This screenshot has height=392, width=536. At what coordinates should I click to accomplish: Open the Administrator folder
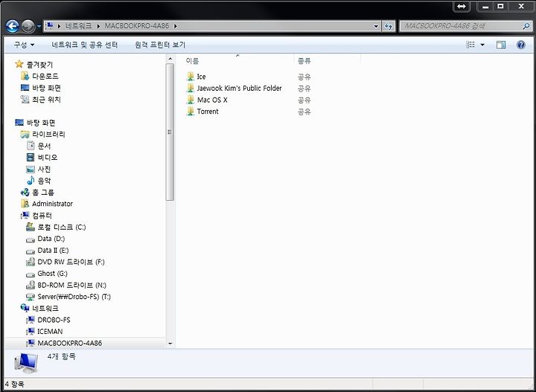(52, 204)
